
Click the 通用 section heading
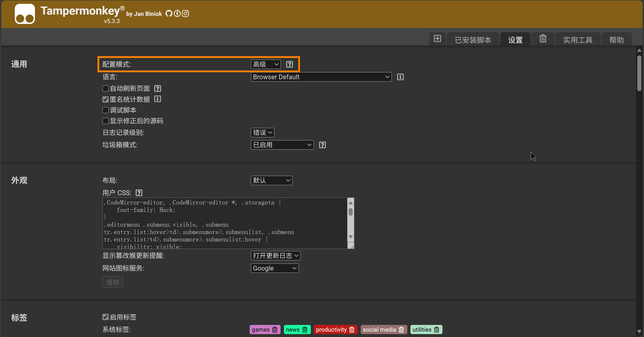[19, 64]
